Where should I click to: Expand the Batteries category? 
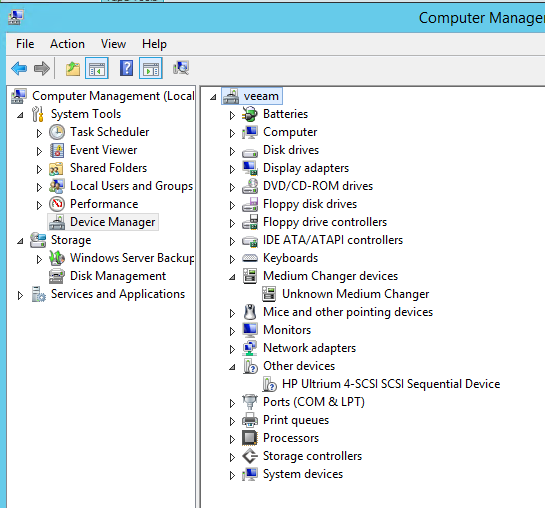coord(232,115)
